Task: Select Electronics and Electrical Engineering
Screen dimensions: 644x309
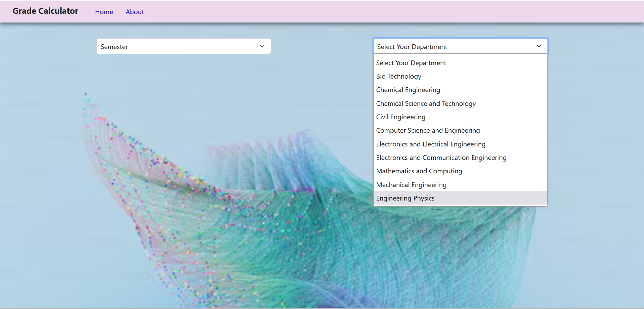Action: 430,144
